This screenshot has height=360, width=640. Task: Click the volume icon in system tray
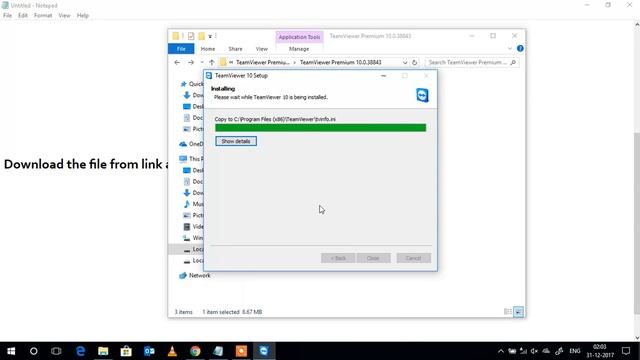point(534,351)
